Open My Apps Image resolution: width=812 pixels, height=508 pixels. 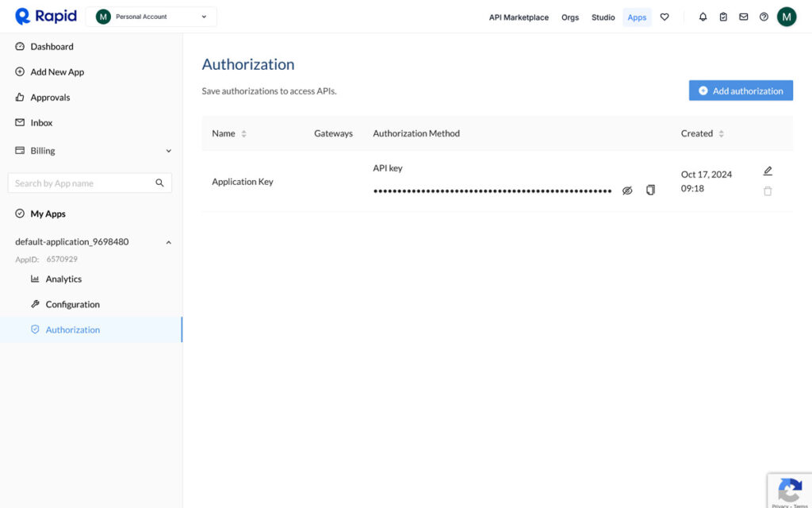pyautogui.click(x=48, y=214)
